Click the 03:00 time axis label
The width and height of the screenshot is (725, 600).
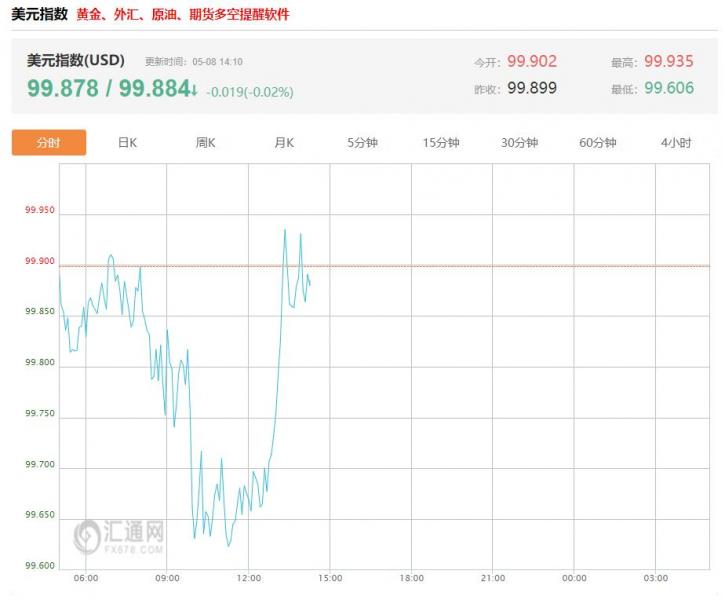656,578
